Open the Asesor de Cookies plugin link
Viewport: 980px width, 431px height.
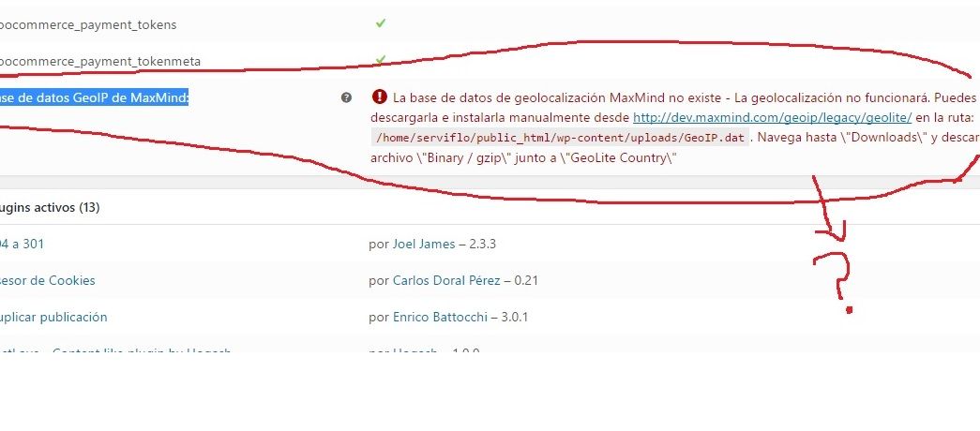48,280
